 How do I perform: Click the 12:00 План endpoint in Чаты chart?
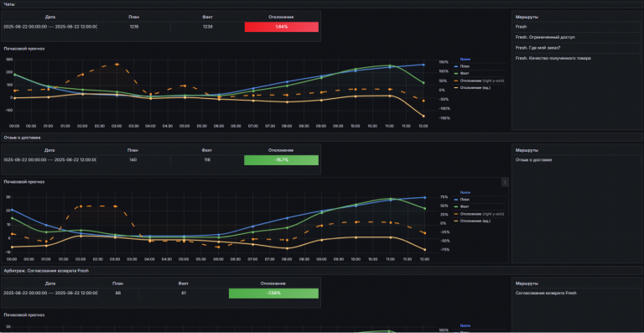click(423, 65)
